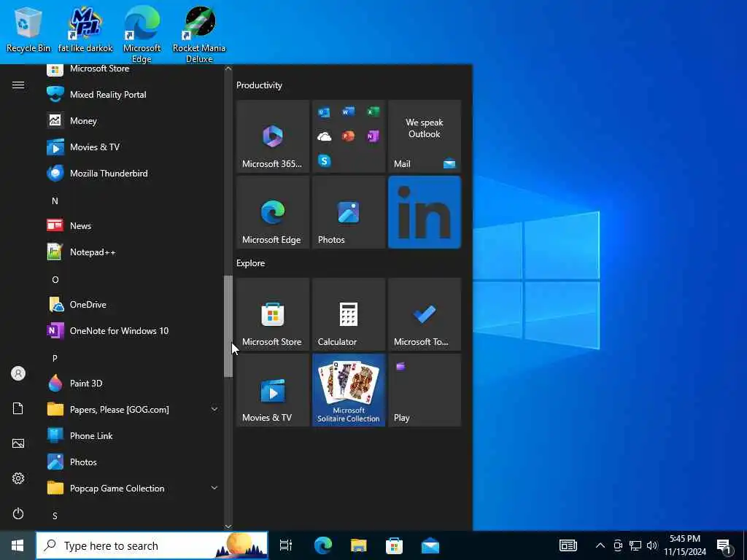Focus the taskbar search box
The width and height of the screenshot is (747, 560).
tap(152, 545)
